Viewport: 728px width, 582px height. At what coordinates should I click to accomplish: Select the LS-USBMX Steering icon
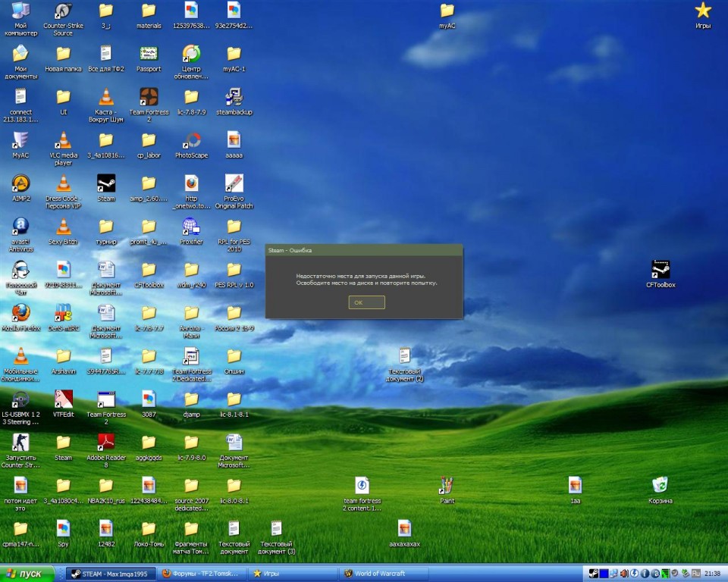pyautogui.click(x=20, y=408)
